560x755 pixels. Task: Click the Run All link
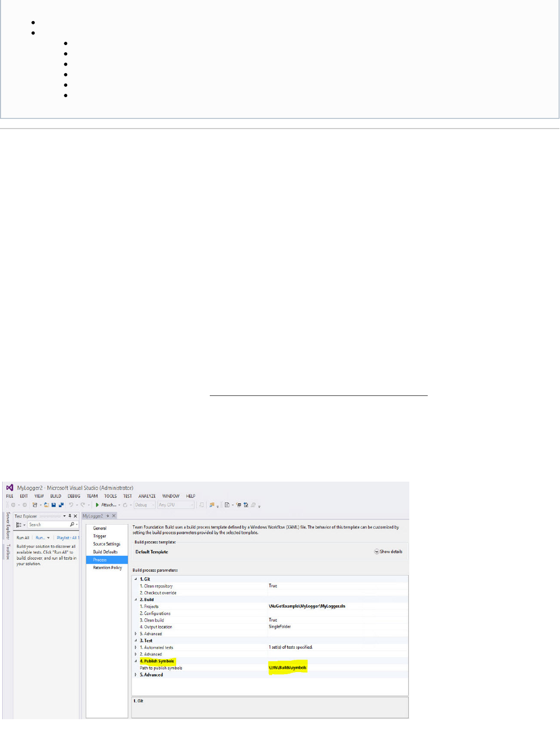[x=23, y=538]
